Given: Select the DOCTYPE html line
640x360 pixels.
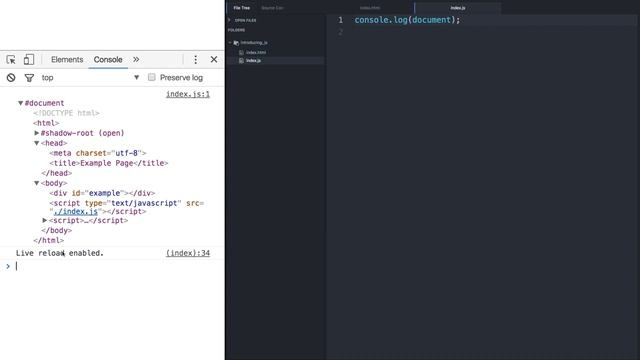Looking at the screenshot, I should (x=66, y=113).
